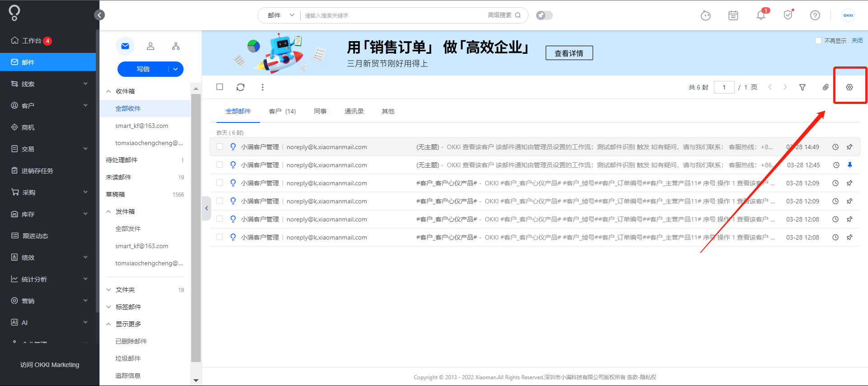Image resolution: width=868 pixels, height=386 pixels.
Task: Expand the 标签邮件 section
Action: pyautogui.click(x=108, y=307)
